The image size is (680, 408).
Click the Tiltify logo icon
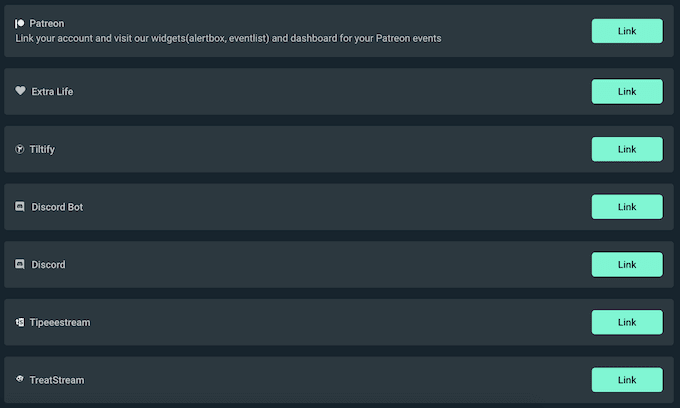coord(20,149)
